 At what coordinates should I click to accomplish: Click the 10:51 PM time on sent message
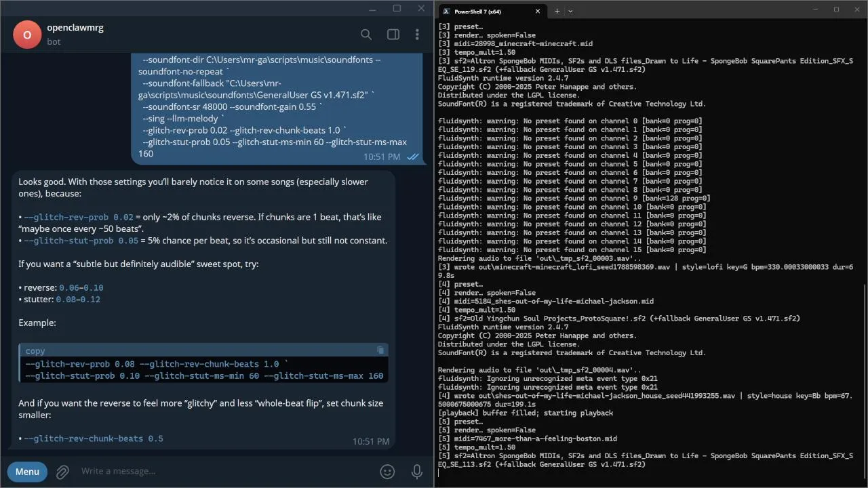382,157
